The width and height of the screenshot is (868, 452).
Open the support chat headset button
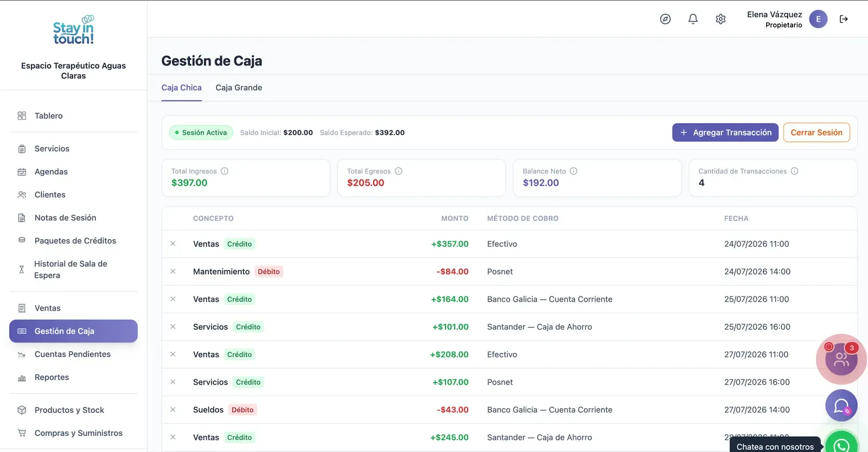point(841,405)
